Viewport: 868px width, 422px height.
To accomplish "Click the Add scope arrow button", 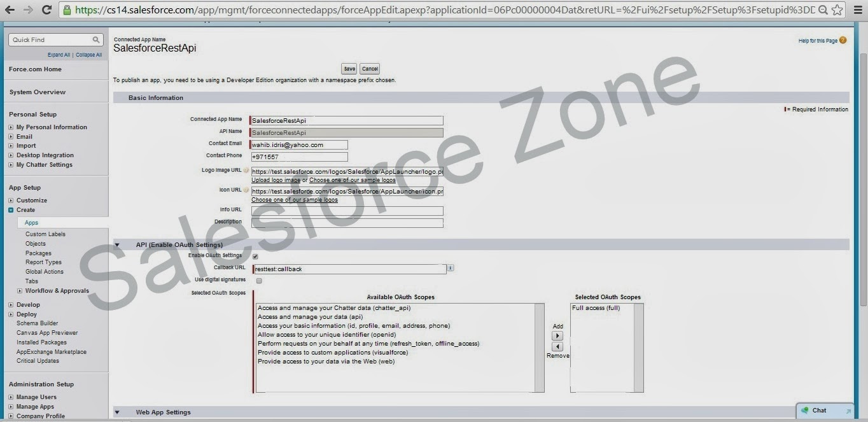I will (557, 335).
